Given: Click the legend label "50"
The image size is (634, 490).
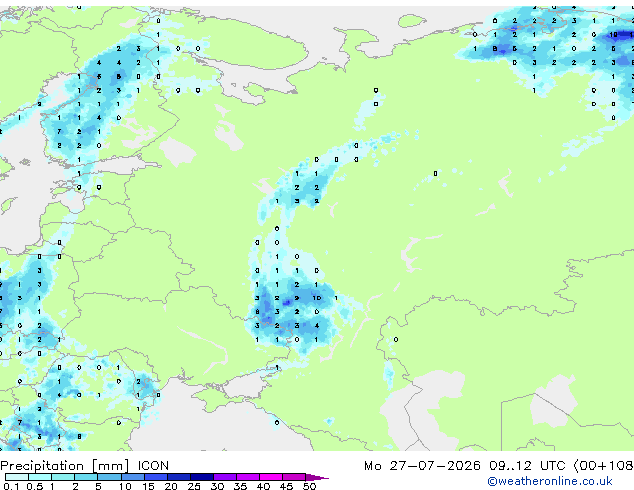Looking at the screenshot, I should [x=310, y=486].
